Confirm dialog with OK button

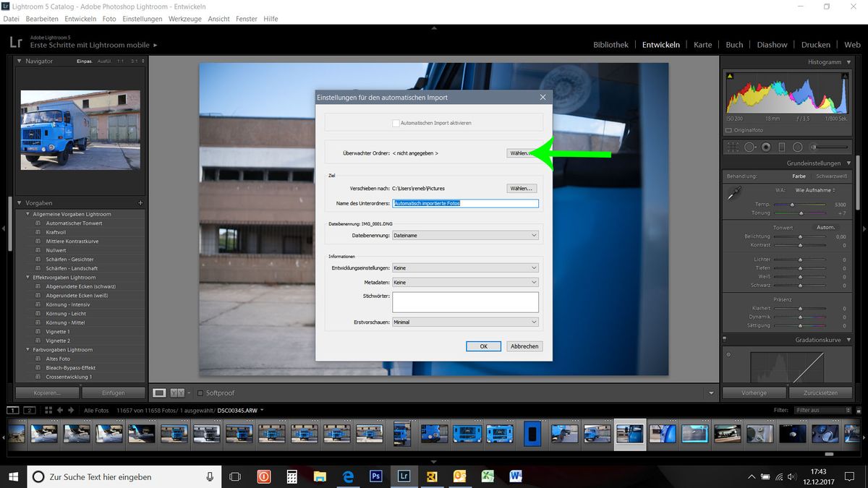(x=484, y=346)
